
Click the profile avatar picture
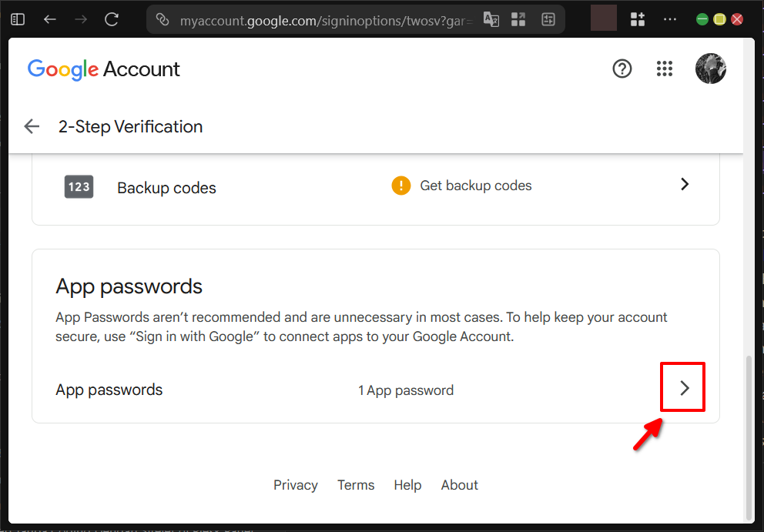(710, 69)
